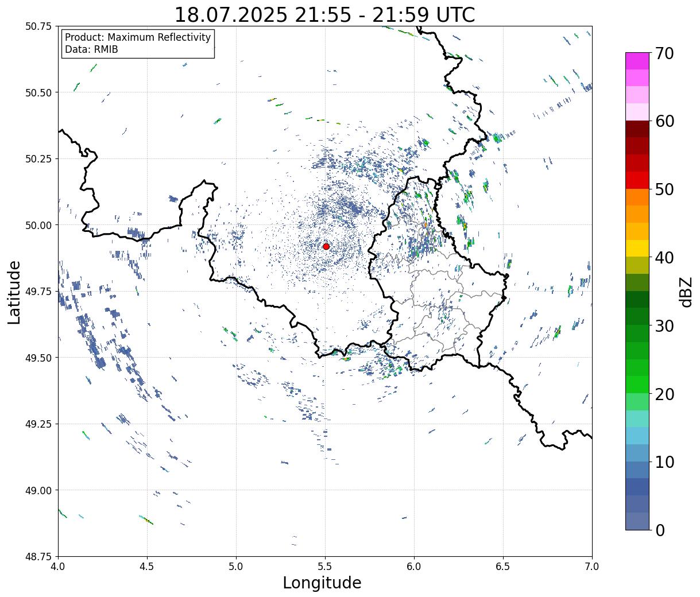Click the latitude tick label 49.75
Viewport: 700px width, 597px height.
38,292
